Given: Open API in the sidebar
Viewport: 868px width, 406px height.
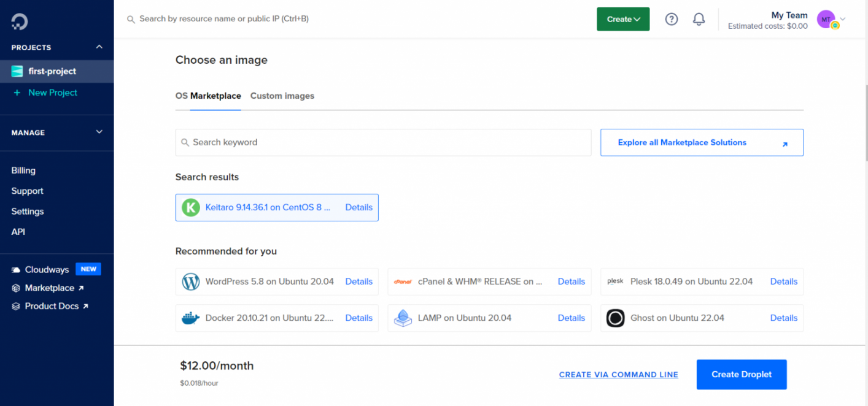Looking at the screenshot, I should [x=18, y=232].
